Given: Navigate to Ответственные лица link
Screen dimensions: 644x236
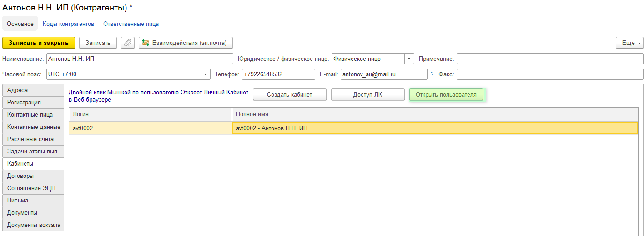Looking at the screenshot, I should pyautogui.click(x=131, y=24).
